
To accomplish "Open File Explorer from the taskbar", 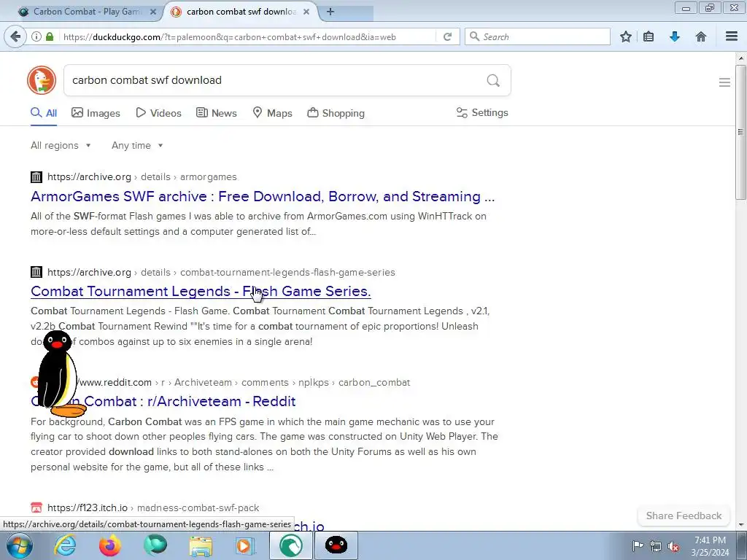I will coord(201,545).
